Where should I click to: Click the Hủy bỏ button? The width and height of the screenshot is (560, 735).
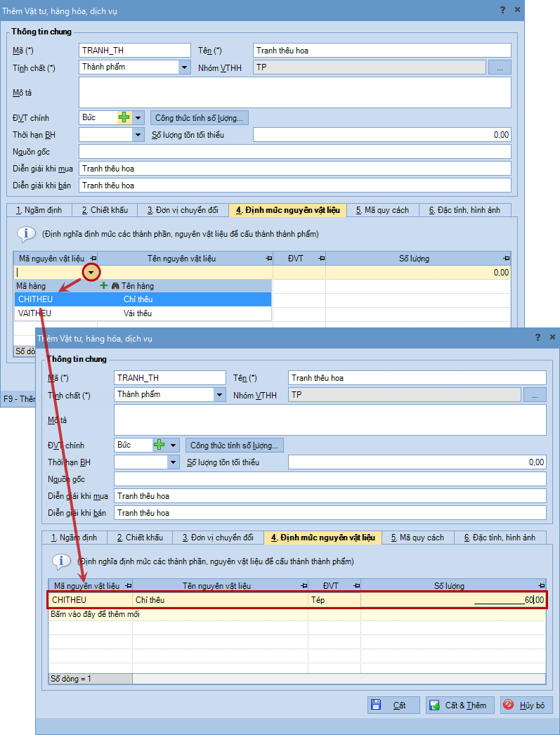(526, 705)
